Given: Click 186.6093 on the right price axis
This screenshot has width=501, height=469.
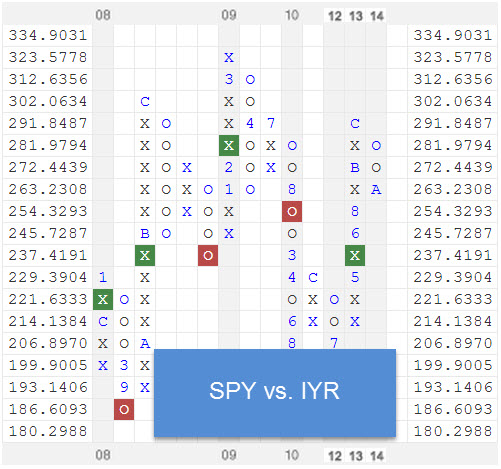Looking at the screenshot, I should (453, 409).
